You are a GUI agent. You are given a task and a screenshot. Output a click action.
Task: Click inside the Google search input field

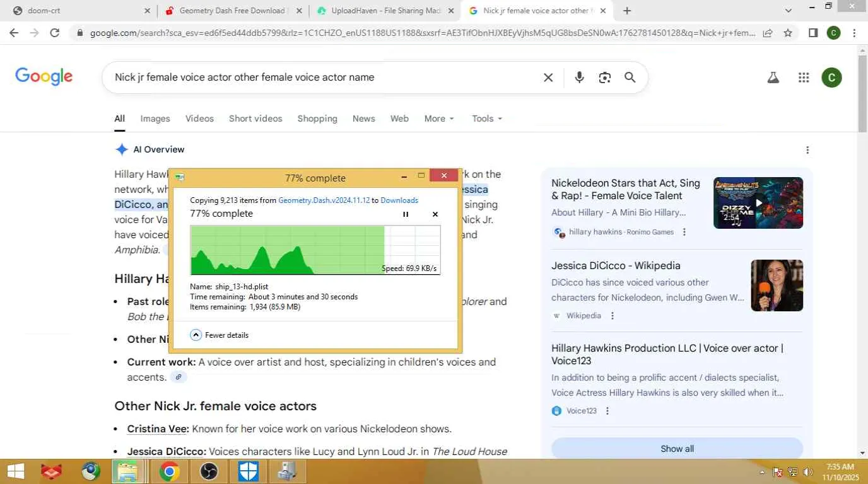click(322, 78)
